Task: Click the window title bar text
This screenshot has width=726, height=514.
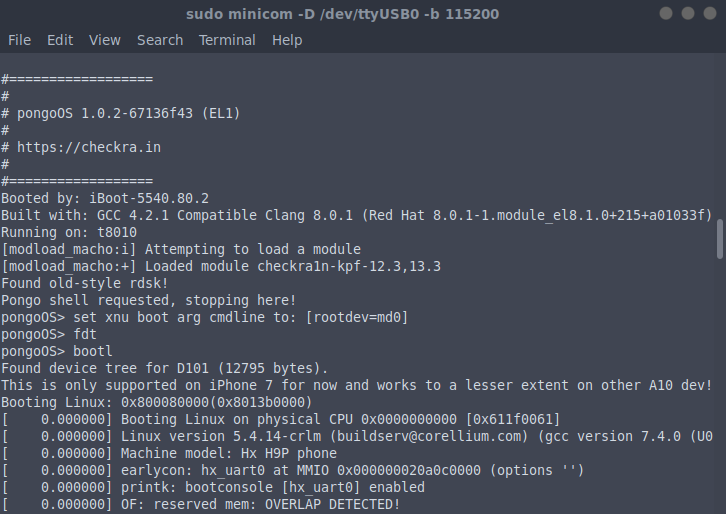Action: (342, 14)
